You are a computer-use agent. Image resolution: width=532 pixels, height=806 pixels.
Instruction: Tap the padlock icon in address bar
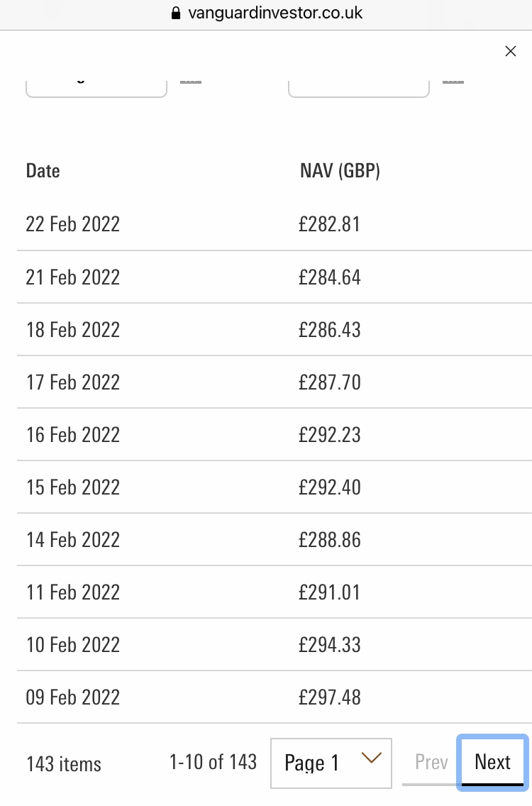coord(176,13)
